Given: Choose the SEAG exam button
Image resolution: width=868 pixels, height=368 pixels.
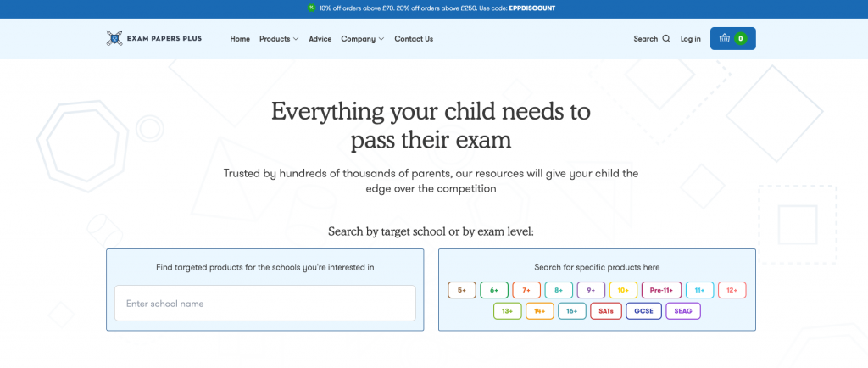Looking at the screenshot, I should tap(683, 311).
